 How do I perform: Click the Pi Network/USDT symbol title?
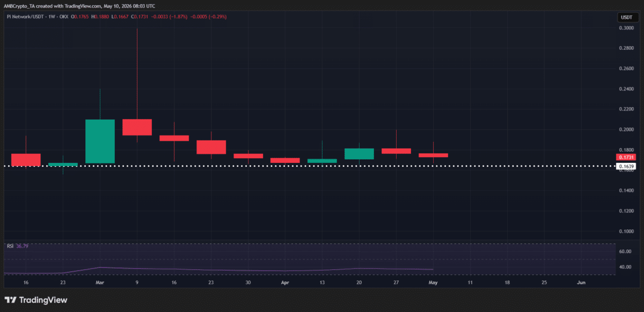pos(26,17)
